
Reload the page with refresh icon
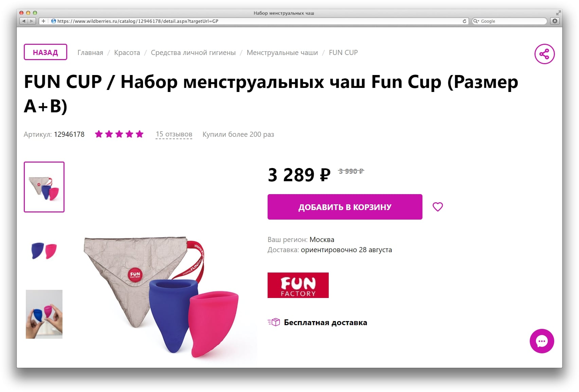(x=464, y=21)
